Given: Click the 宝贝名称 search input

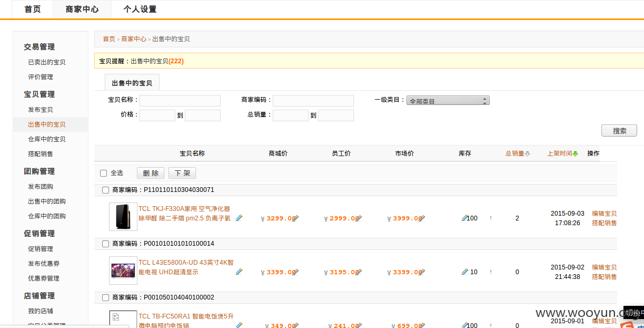Looking at the screenshot, I should (180, 101).
